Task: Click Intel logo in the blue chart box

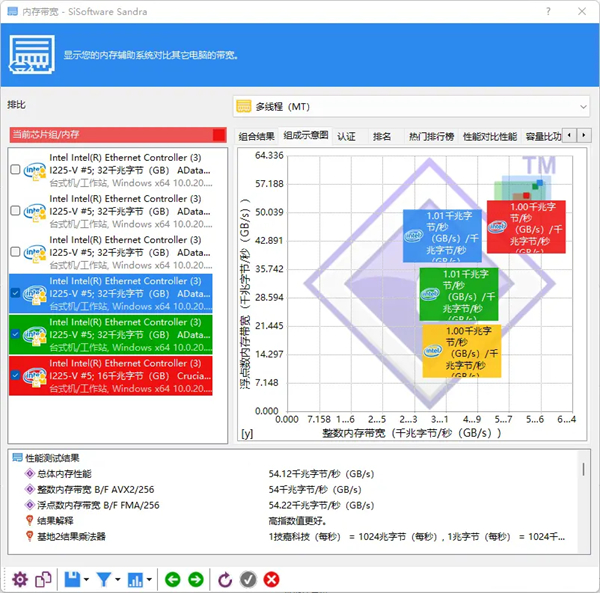Action: point(414,235)
